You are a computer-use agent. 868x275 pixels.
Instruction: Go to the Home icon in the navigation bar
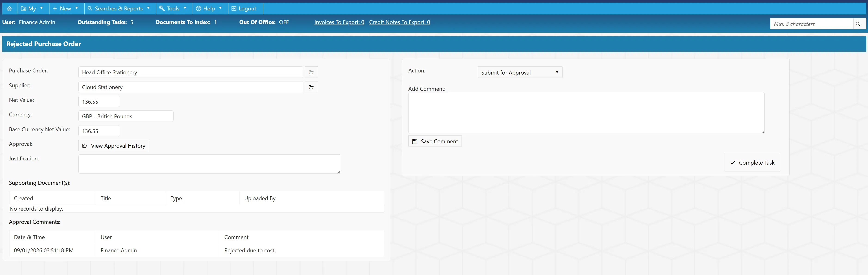tap(9, 8)
